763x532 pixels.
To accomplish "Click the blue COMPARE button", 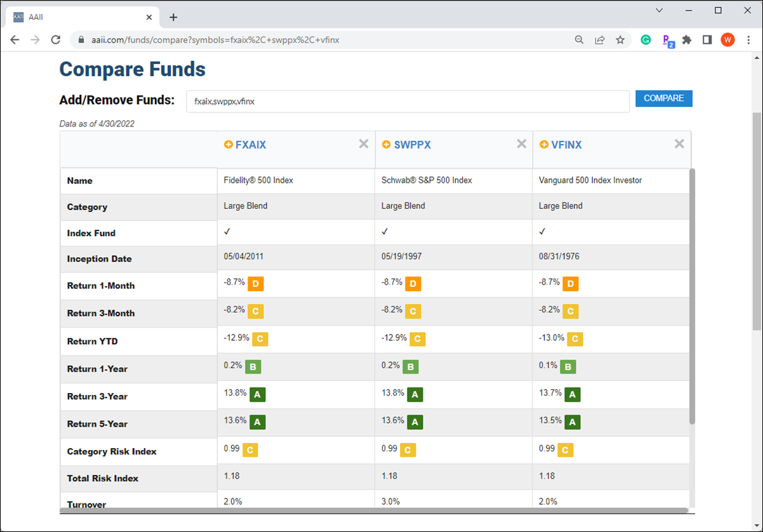I will pos(664,98).
